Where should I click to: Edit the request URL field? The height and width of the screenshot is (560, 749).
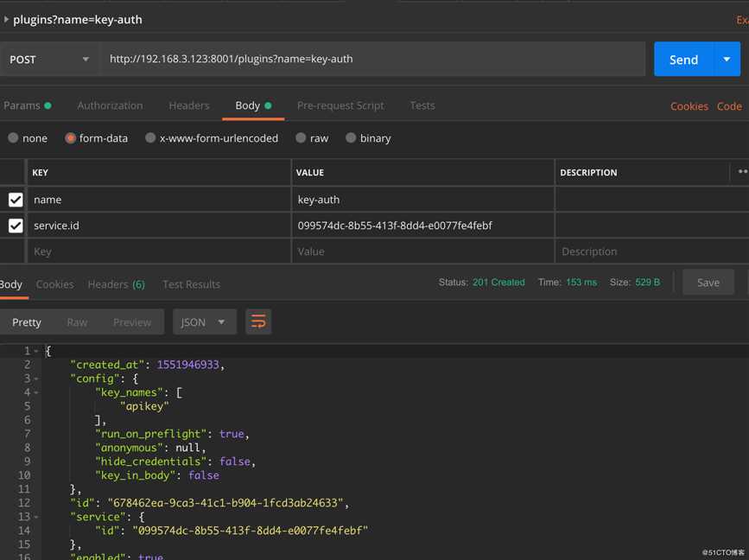point(373,59)
